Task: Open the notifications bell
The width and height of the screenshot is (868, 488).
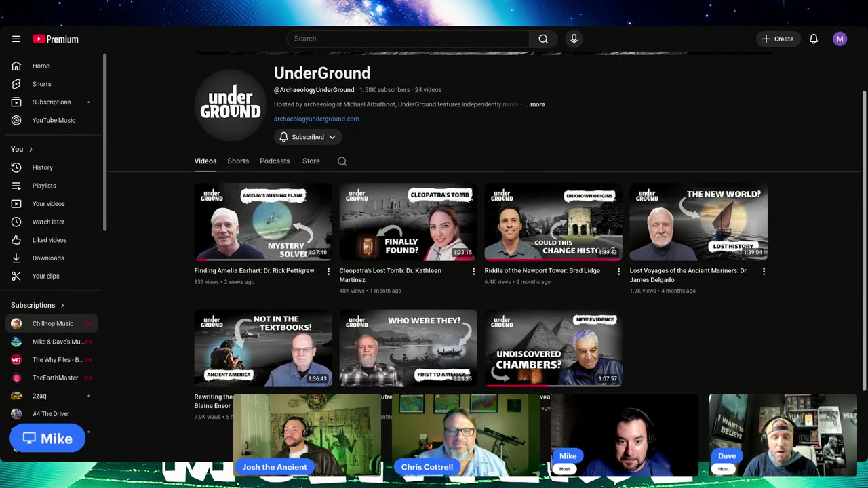Action: [814, 39]
